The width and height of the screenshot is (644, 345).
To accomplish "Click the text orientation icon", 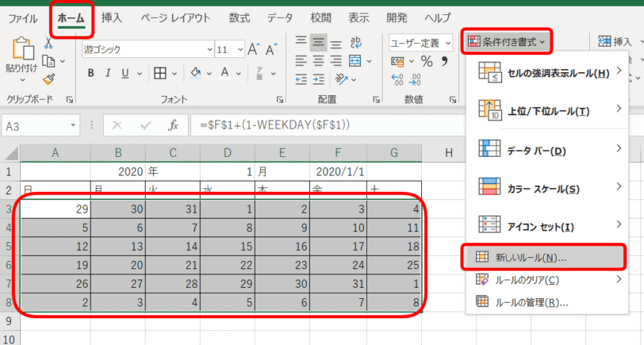I will click(x=342, y=79).
